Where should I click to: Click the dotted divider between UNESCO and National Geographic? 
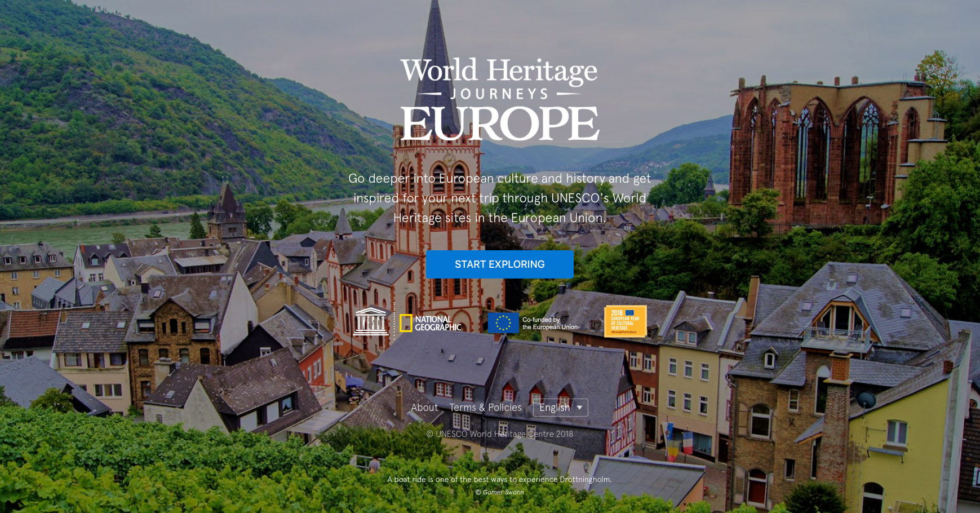coord(394,321)
